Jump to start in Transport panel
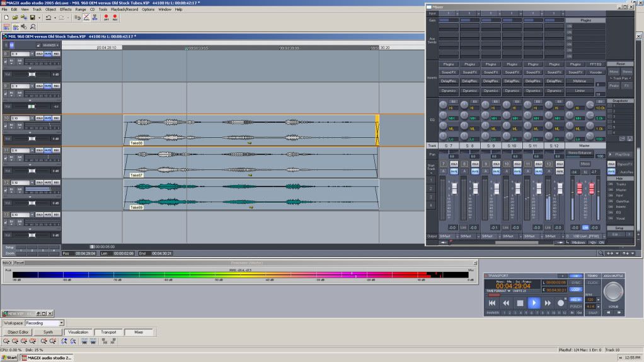The image size is (644, 362). point(492,303)
